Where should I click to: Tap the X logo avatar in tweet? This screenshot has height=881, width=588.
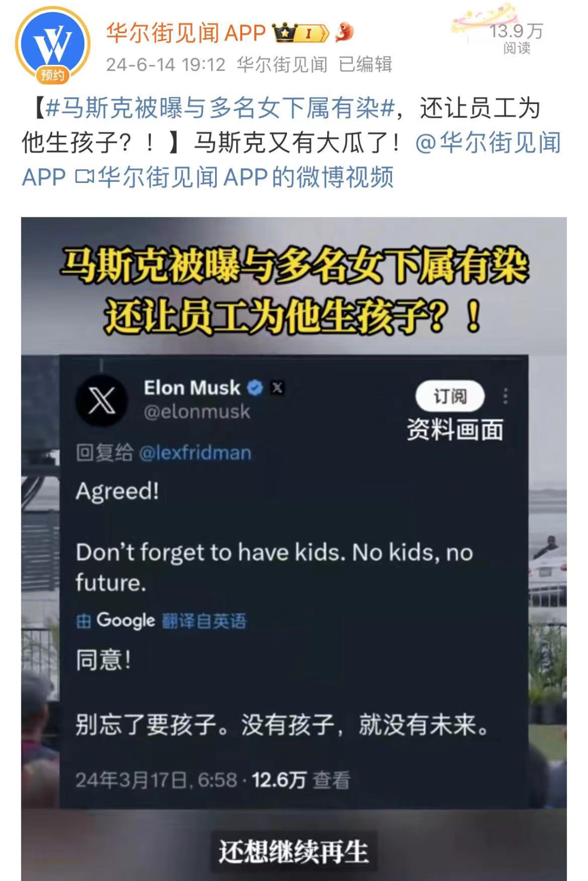coord(101,401)
